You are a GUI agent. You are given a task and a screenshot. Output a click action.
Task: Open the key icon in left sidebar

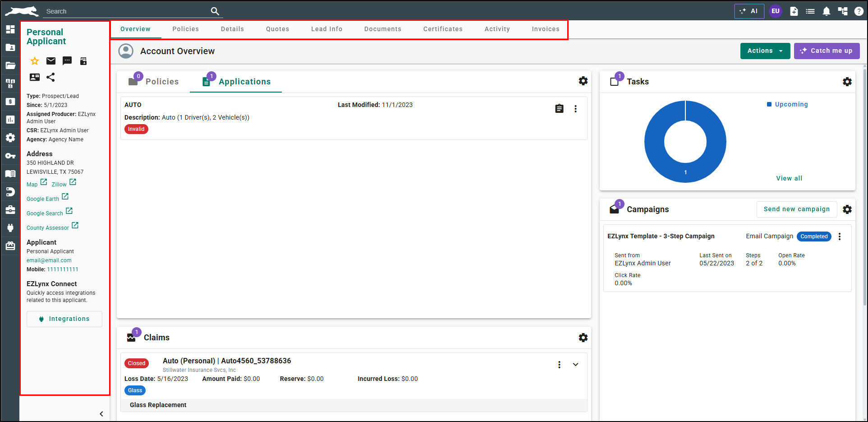pyautogui.click(x=10, y=156)
